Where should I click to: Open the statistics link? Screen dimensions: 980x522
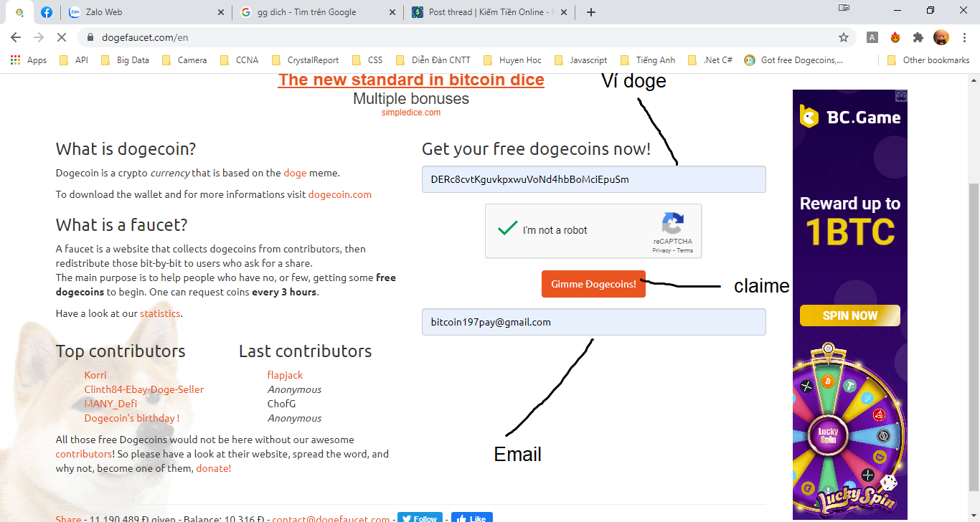tap(160, 313)
